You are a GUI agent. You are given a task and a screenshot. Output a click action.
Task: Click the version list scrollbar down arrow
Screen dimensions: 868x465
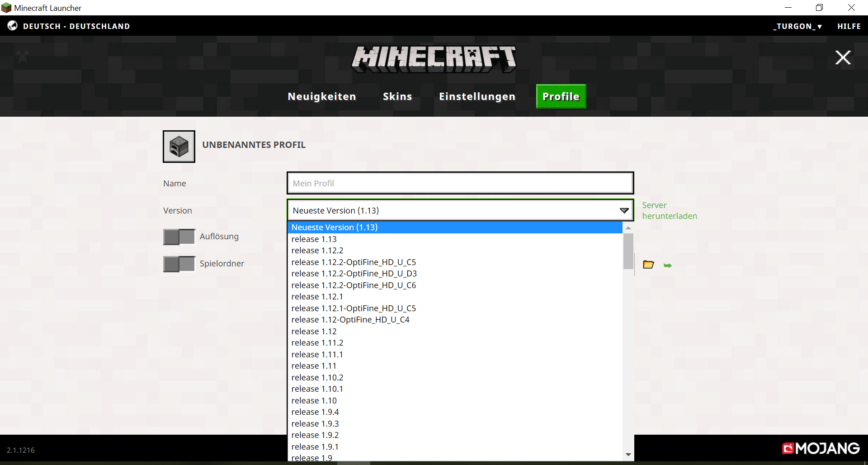(628, 455)
